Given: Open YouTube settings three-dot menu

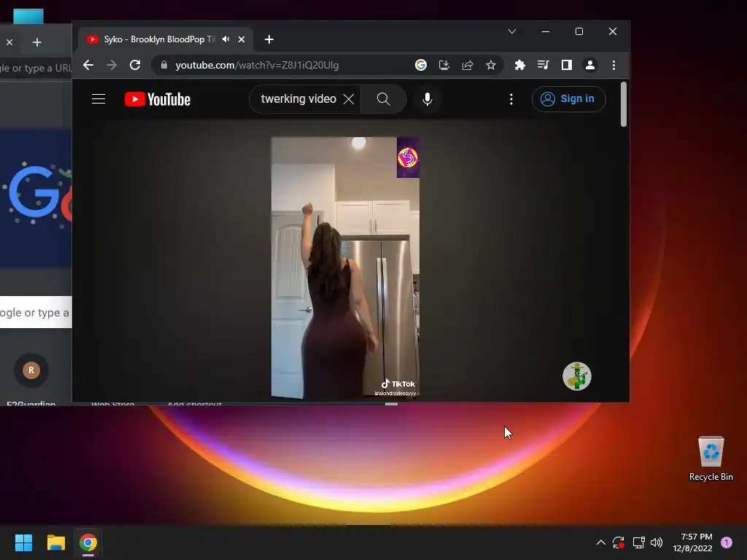Looking at the screenshot, I should click(x=511, y=99).
